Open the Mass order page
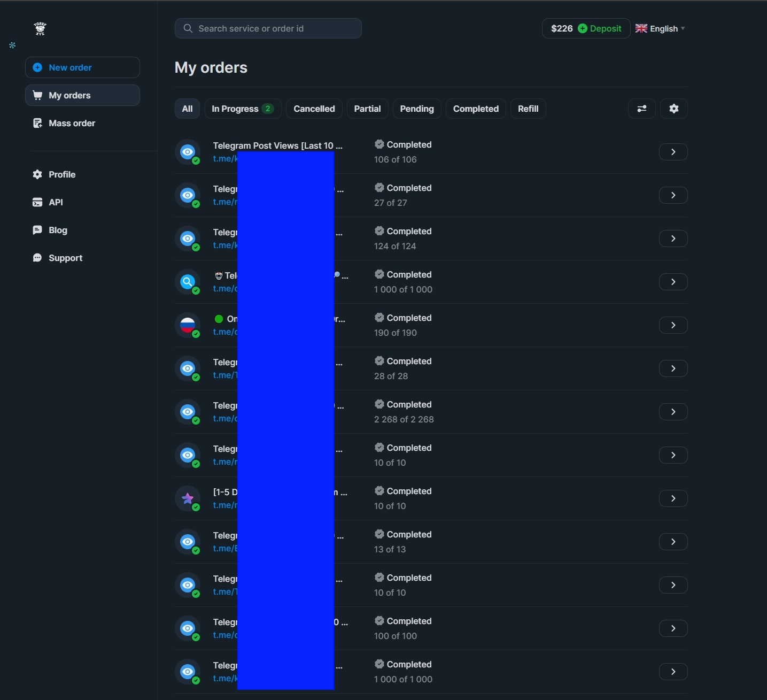Viewport: 767px width, 700px height. (x=72, y=123)
